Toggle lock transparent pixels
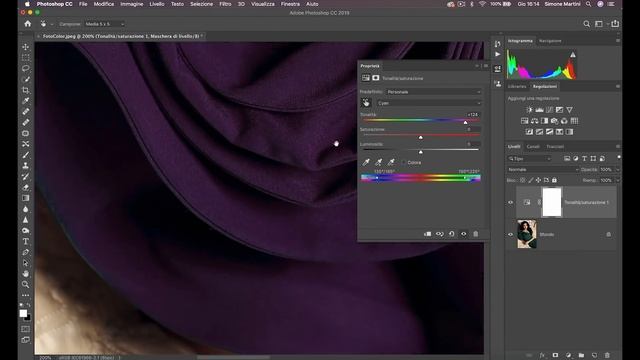The height and width of the screenshot is (360, 640). point(522,180)
